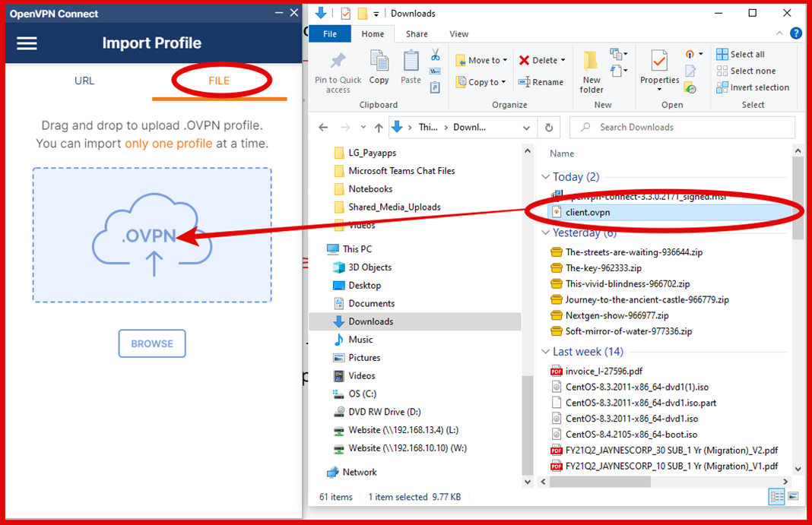Click Rename in the Organize group
Image resolution: width=812 pixels, height=525 pixels.
[541, 82]
